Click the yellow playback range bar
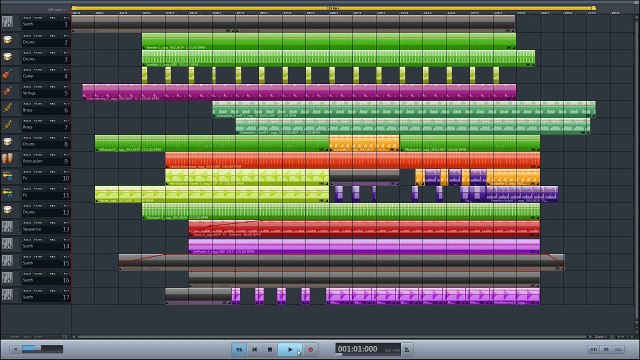The width and height of the screenshot is (640, 360). pyautogui.click(x=333, y=8)
